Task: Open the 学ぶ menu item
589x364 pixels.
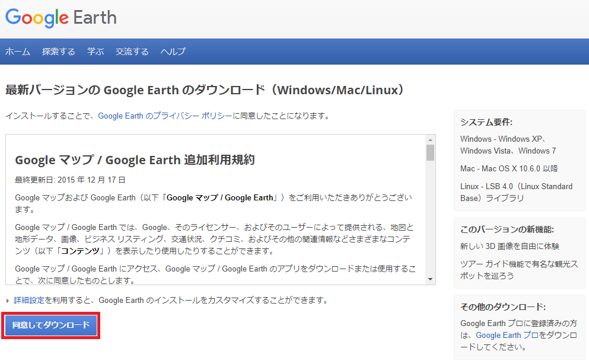Action: point(95,52)
